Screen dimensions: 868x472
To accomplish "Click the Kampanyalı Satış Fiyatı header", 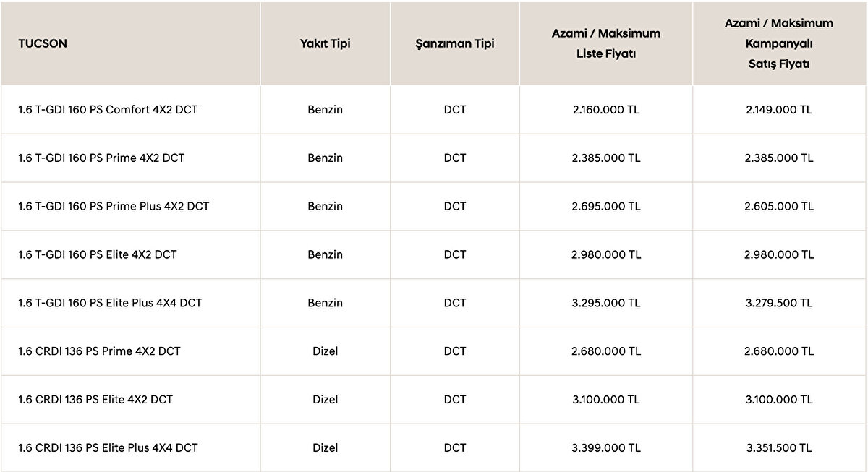I will point(779,43).
